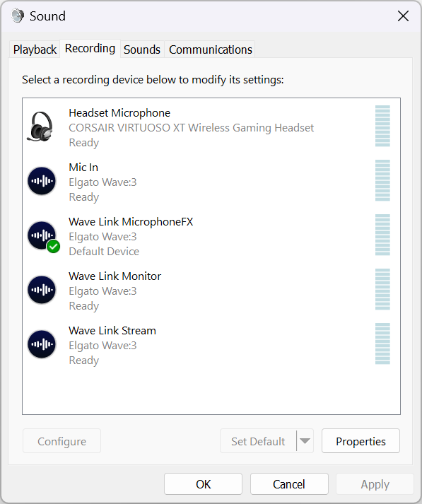The width and height of the screenshot is (422, 504).
Task: Click the Sound speaker icon in title bar
Action: click(x=18, y=16)
